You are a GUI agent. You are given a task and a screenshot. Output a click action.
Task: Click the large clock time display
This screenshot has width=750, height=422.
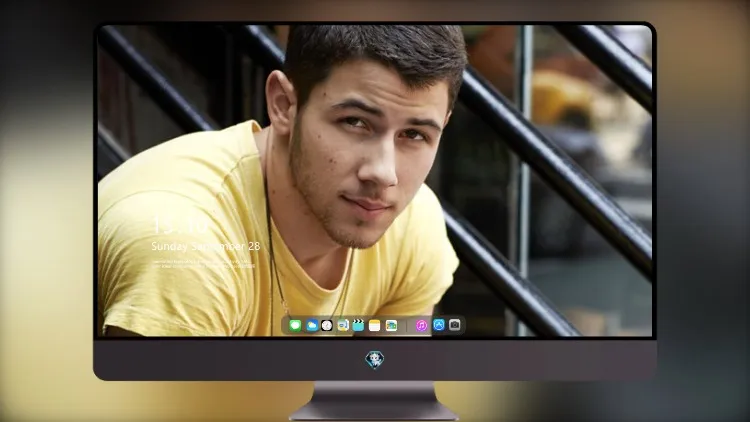coord(179,225)
